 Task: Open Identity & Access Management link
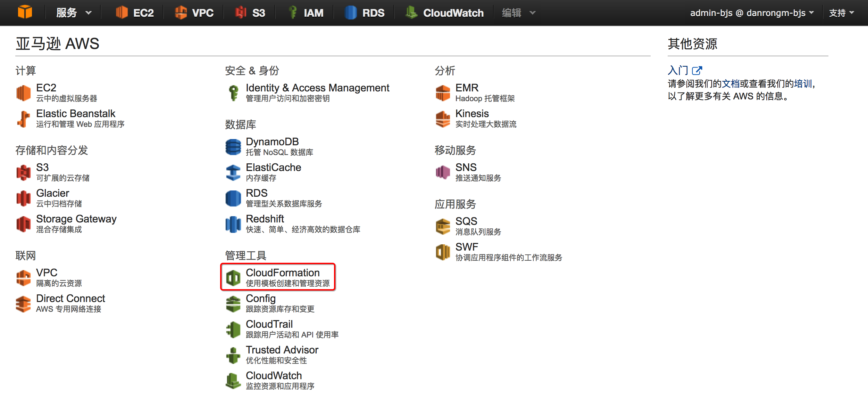pyautogui.click(x=318, y=88)
